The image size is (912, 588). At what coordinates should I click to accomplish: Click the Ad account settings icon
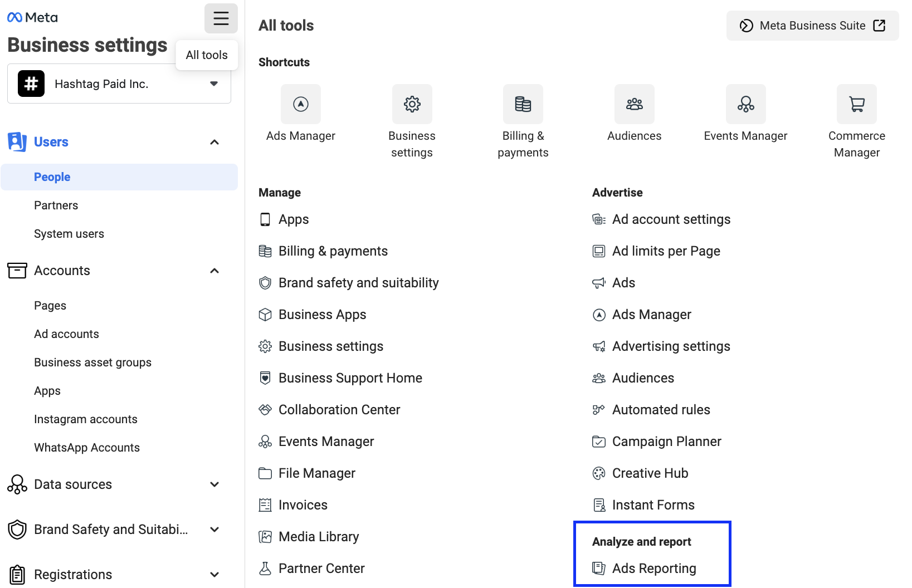pos(599,219)
